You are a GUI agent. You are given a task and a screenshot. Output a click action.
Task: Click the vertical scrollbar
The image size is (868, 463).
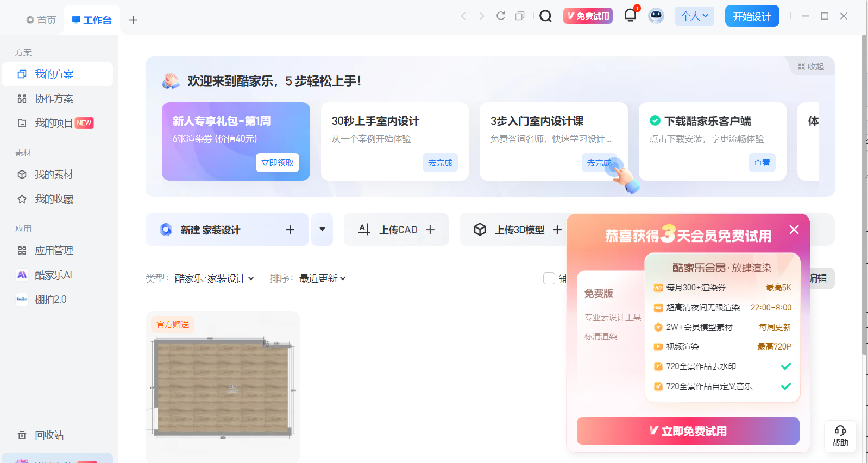[x=864, y=195]
